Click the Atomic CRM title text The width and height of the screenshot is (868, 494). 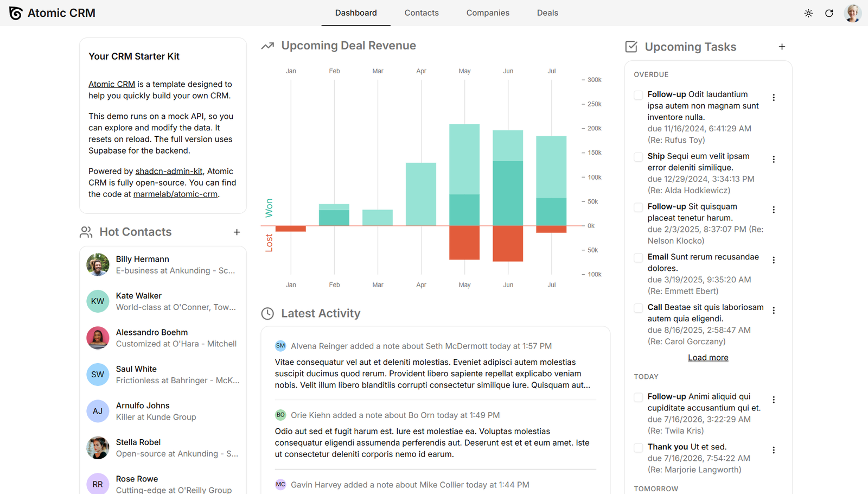pyautogui.click(x=61, y=13)
